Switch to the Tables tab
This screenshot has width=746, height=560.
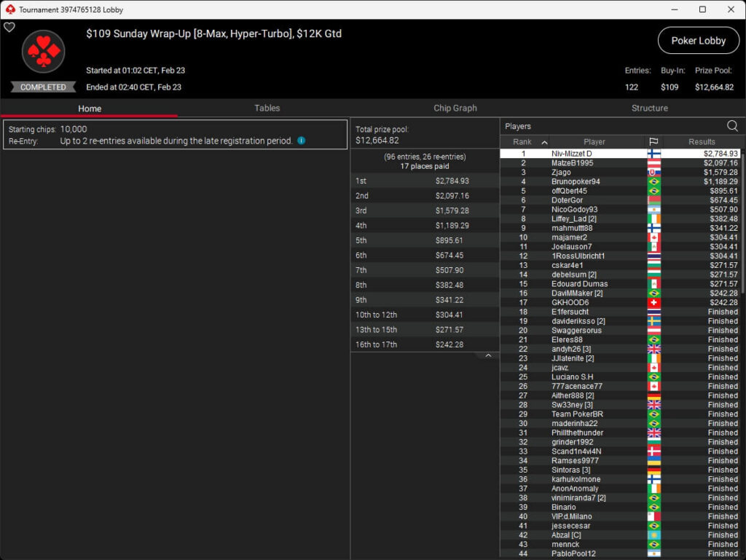(x=267, y=108)
